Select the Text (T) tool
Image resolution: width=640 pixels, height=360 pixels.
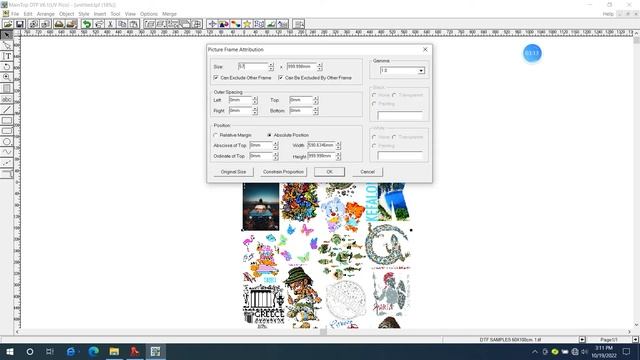pos(7,56)
